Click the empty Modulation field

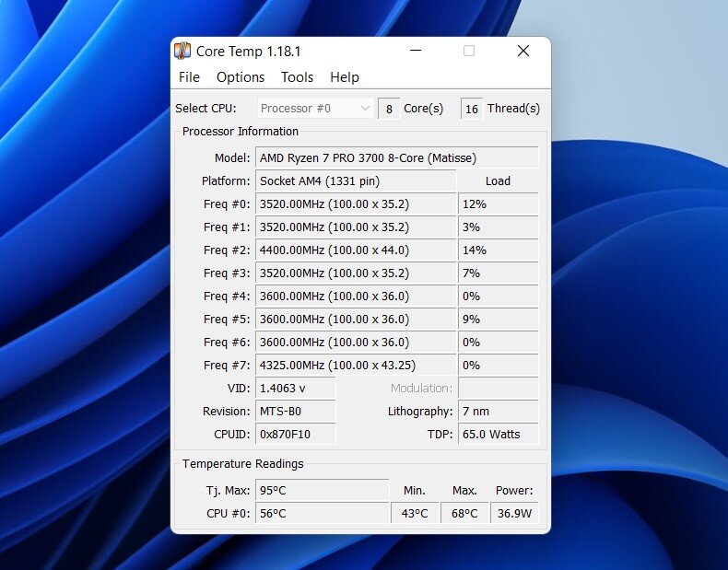point(499,389)
